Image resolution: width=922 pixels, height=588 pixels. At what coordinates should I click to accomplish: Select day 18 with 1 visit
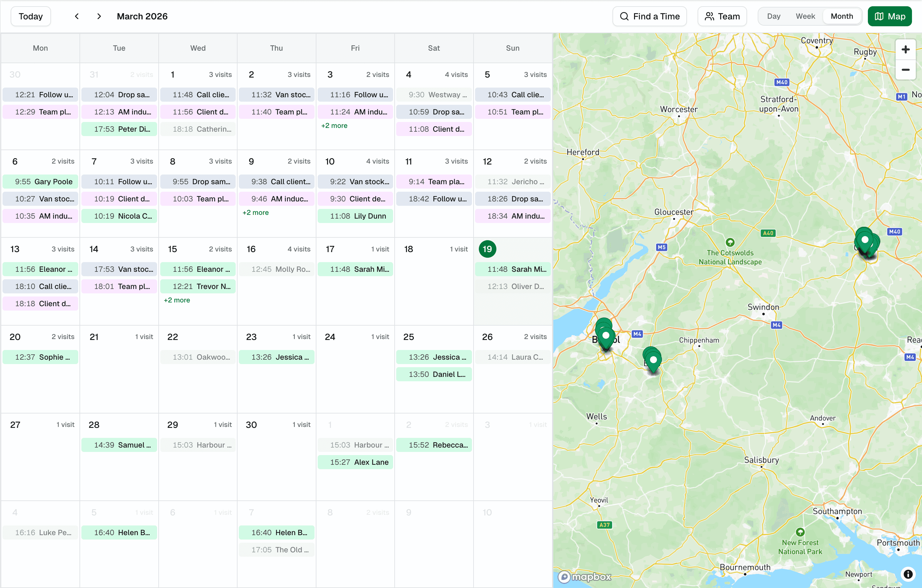408,249
